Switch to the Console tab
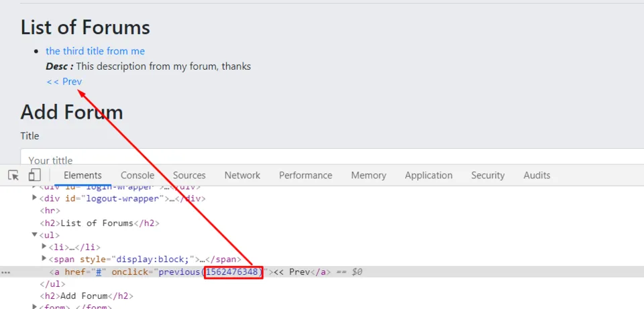Image resolution: width=644 pixels, height=309 pixels. tap(138, 175)
